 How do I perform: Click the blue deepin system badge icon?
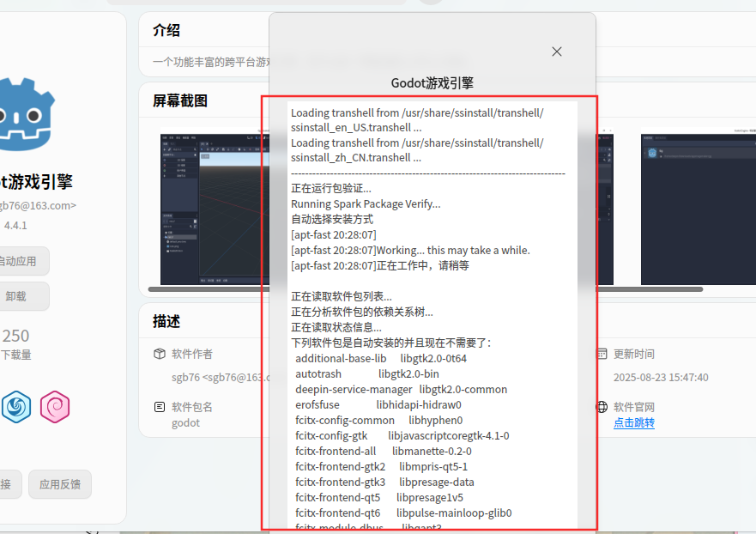[x=16, y=407]
